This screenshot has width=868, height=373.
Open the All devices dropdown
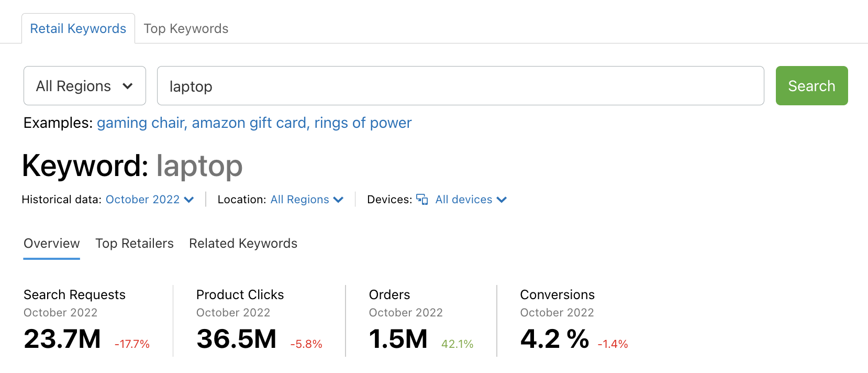(471, 200)
